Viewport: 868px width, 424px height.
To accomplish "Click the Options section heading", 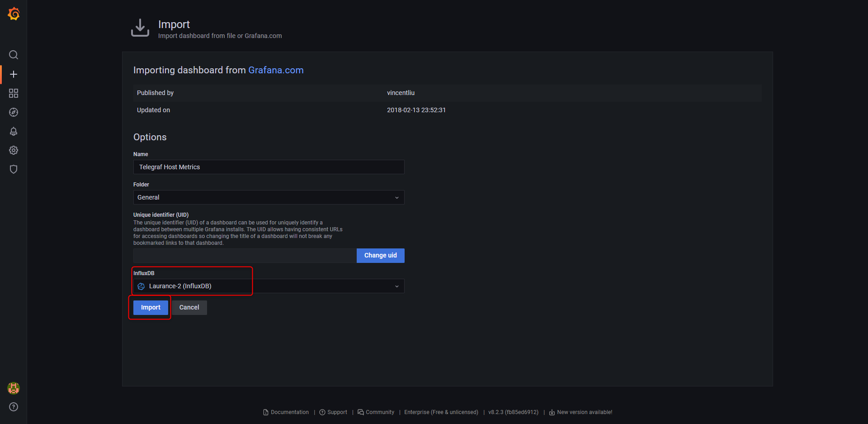I will [150, 137].
